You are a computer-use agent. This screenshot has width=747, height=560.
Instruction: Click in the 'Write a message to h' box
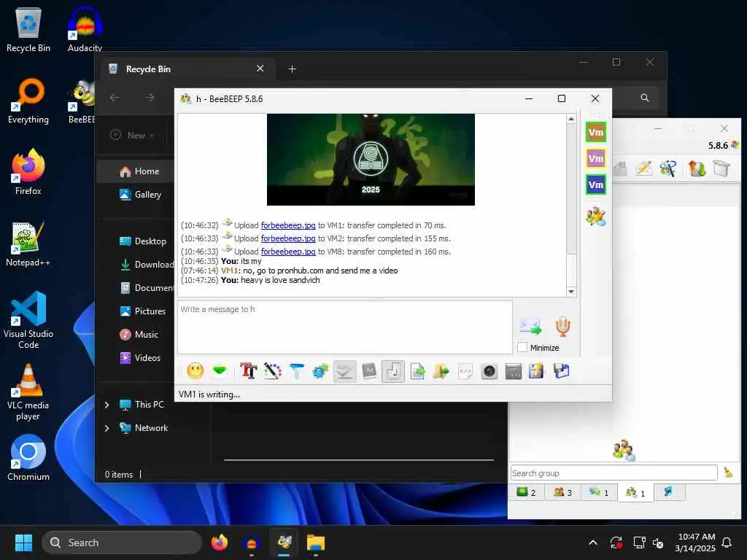[345, 327]
